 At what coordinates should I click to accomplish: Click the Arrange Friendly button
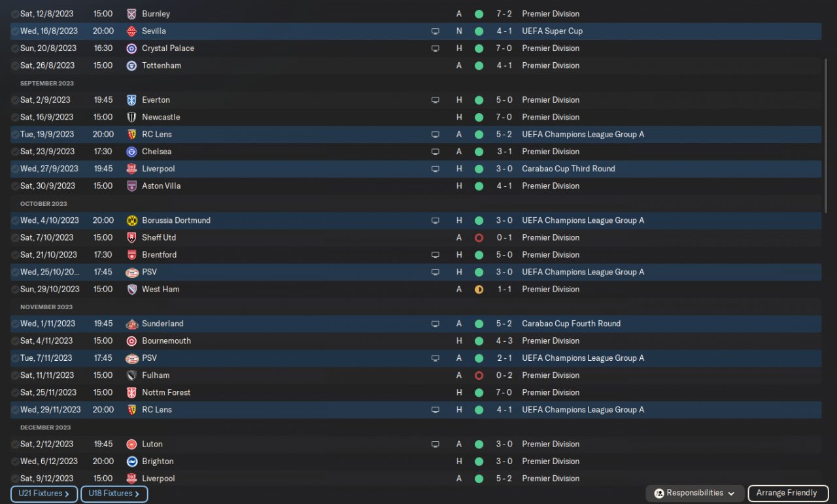(x=787, y=494)
